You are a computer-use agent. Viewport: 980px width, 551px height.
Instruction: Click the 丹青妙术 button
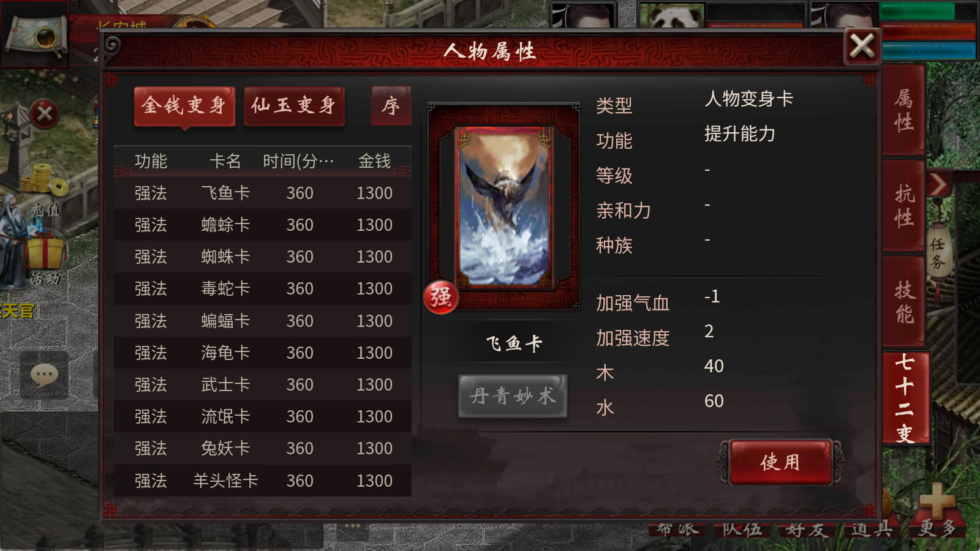tap(513, 397)
